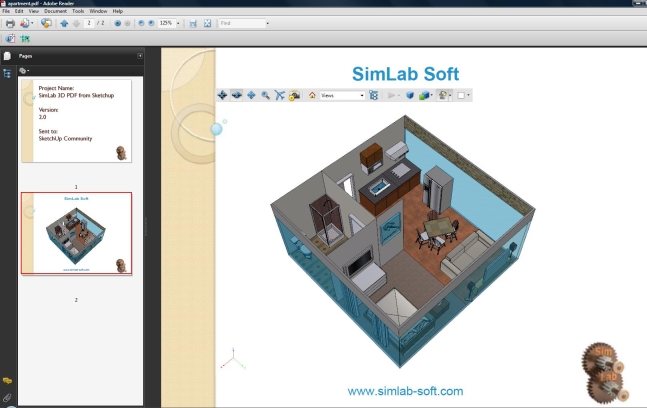Image resolution: width=647 pixels, height=408 pixels.
Task: Click the page number input field
Action: click(x=89, y=23)
